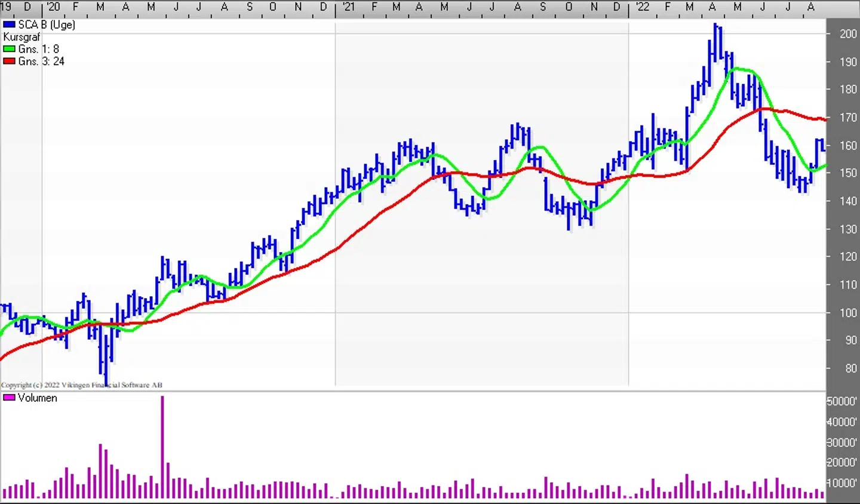Click the 80 value on the price axis
Viewport: 860px width, 504px height.
[850, 368]
